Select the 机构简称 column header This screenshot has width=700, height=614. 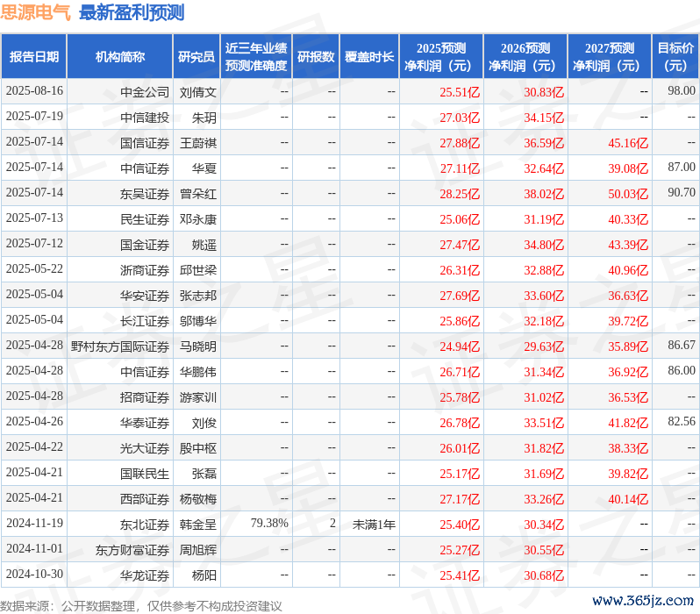click(119, 57)
